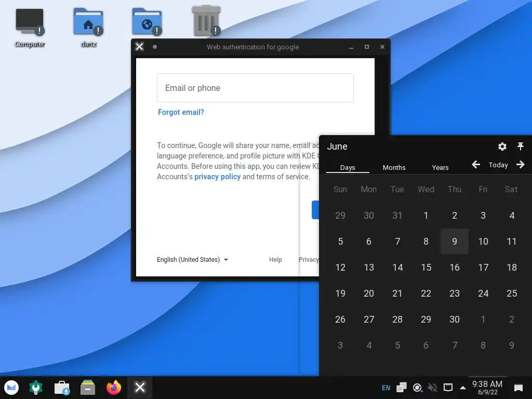Expand hidden system tray icons arrow
The width and height of the screenshot is (532, 399).
coord(463,388)
